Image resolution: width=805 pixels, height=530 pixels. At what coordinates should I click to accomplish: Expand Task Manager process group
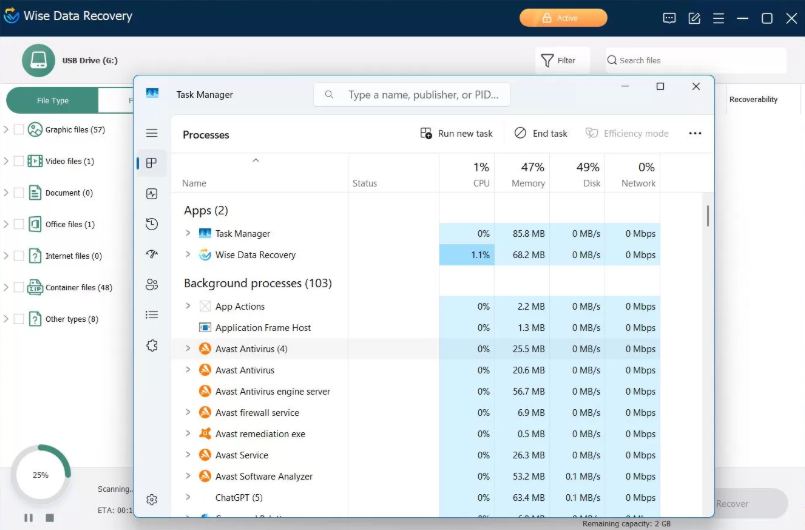point(188,233)
